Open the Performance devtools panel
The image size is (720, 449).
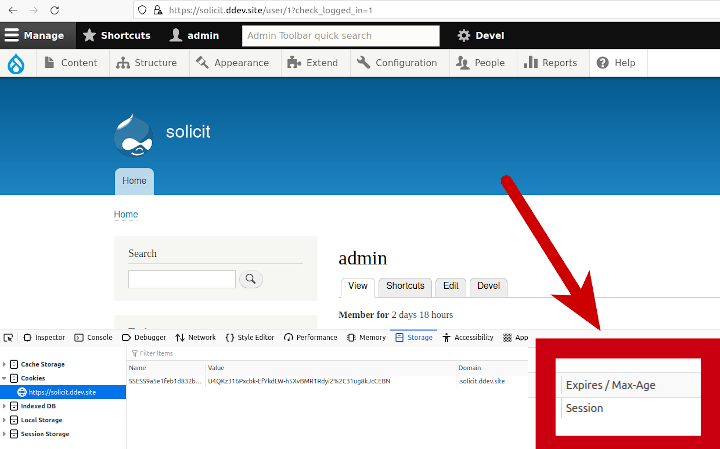(310, 337)
